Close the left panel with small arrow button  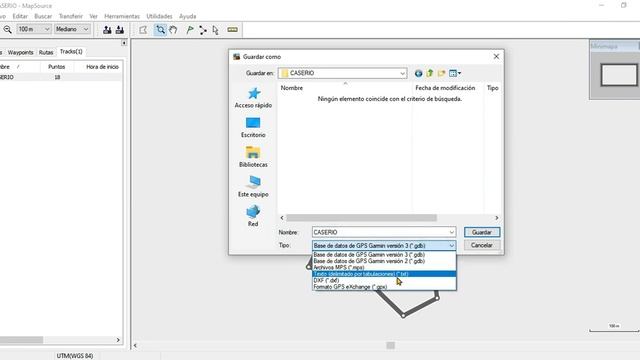pyautogui.click(x=124, y=43)
